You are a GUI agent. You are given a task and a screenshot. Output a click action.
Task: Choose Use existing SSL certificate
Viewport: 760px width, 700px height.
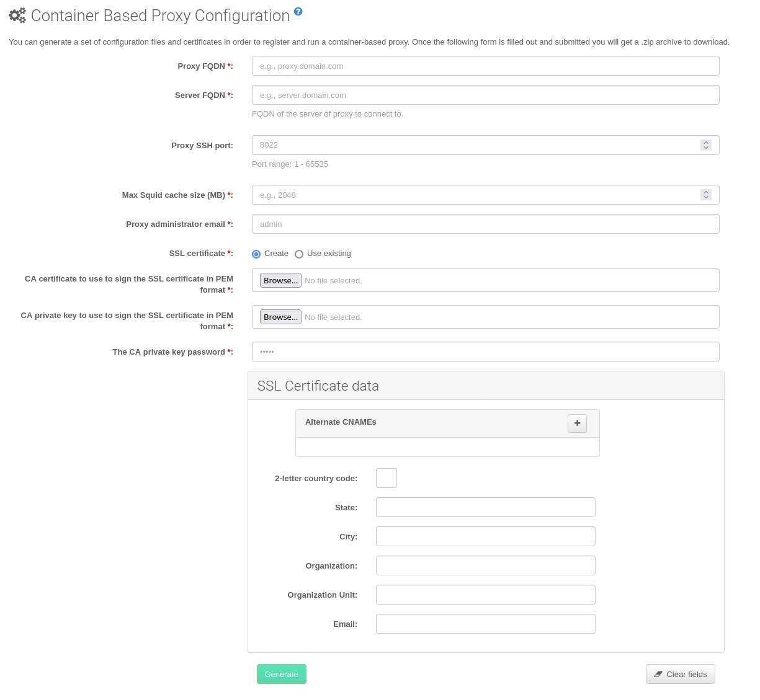[299, 254]
